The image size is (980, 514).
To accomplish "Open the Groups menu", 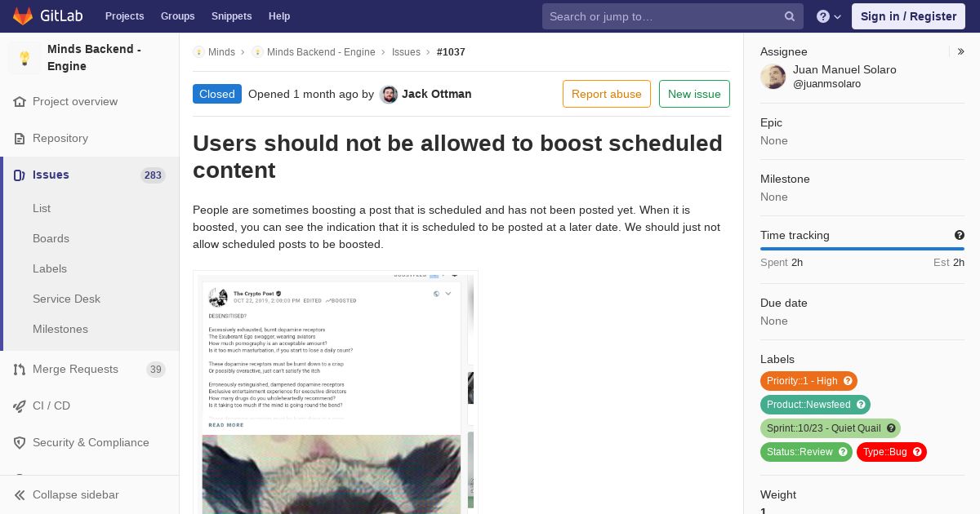I will coord(177,16).
